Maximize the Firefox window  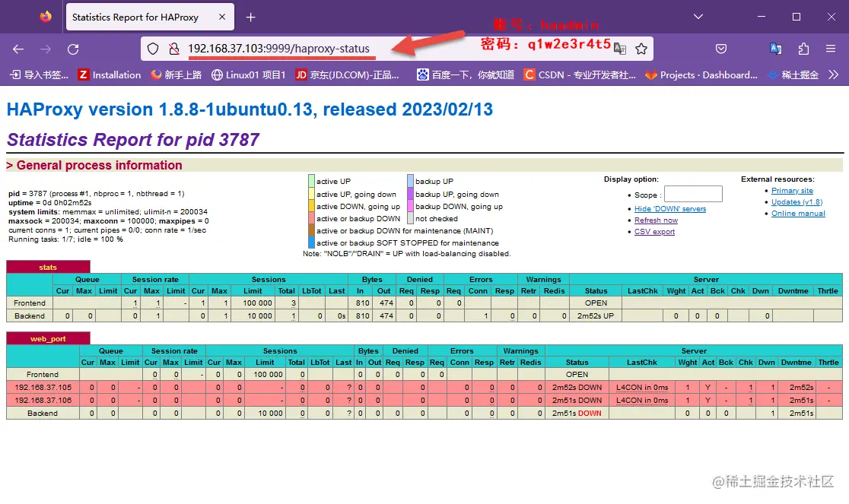(x=796, y=17)
